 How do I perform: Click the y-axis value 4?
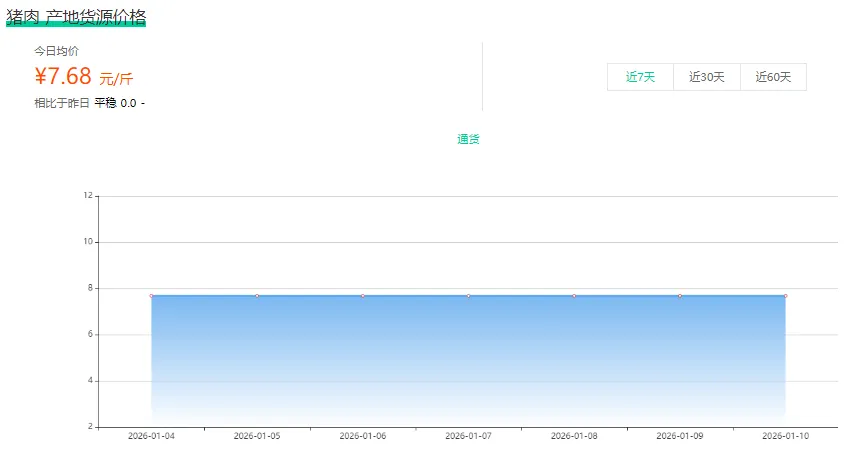coord(90,381)
